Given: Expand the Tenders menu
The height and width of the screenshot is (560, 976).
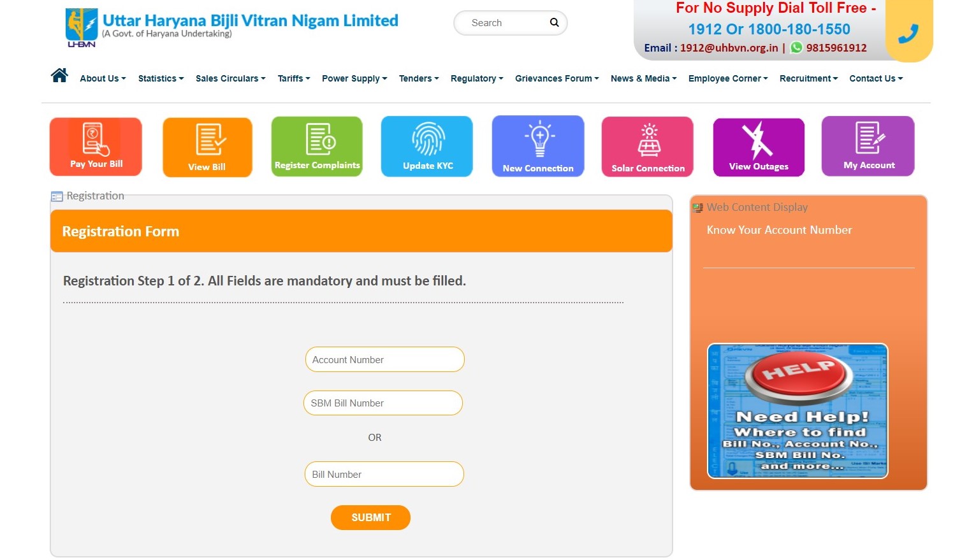Looking at the screenshot, I should click(x=419, y=78).
